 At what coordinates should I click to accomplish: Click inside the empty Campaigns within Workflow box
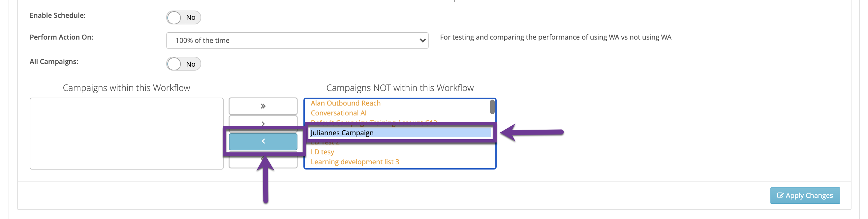126,134
